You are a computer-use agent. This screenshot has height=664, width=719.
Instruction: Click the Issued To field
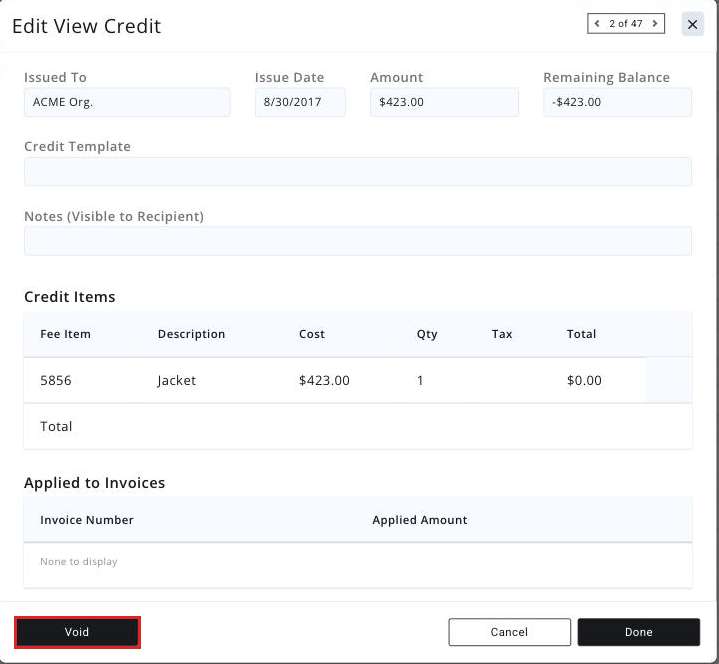127,102
